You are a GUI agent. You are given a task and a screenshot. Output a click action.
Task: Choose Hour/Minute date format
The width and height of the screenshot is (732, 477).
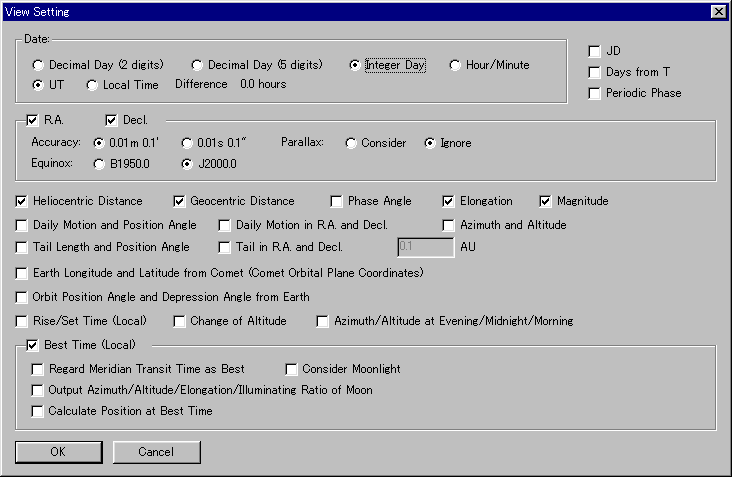point(455,65)
